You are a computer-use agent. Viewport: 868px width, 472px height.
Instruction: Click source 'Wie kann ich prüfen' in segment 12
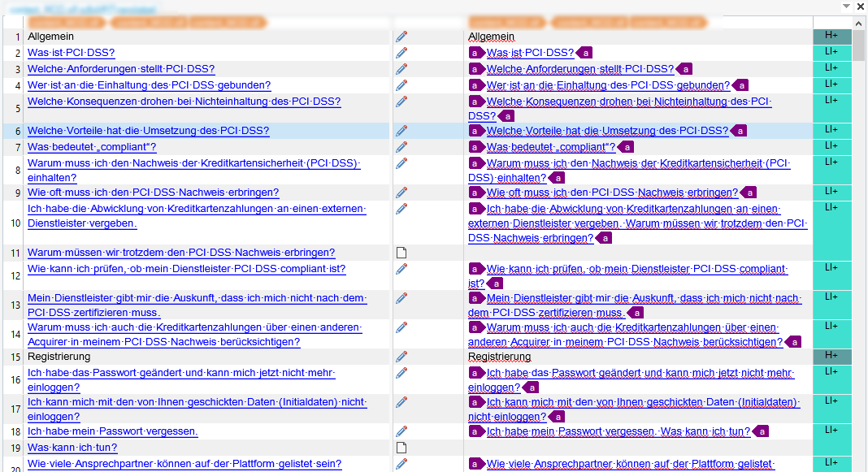[x=187, y=269]
